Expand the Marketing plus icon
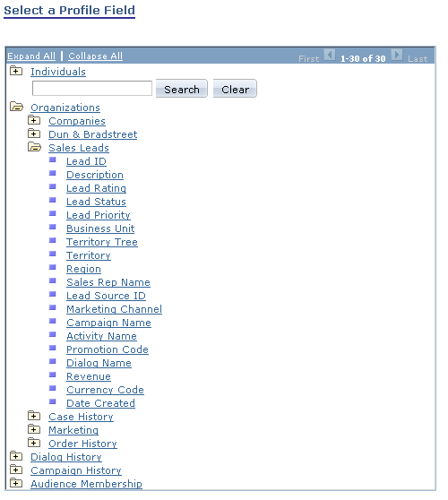448x500 pixels. click(x=34, y=429)
